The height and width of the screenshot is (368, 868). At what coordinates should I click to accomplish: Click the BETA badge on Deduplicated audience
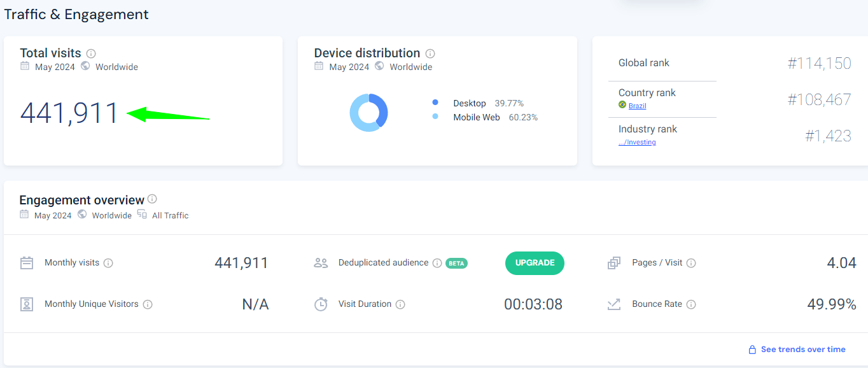click(456, 263)
